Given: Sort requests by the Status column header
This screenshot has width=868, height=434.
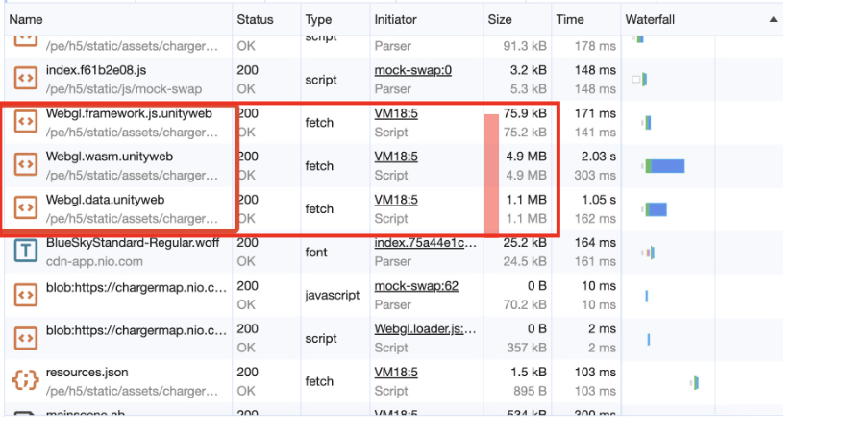Looking at the screenshot, I should (x=256, y=19).
